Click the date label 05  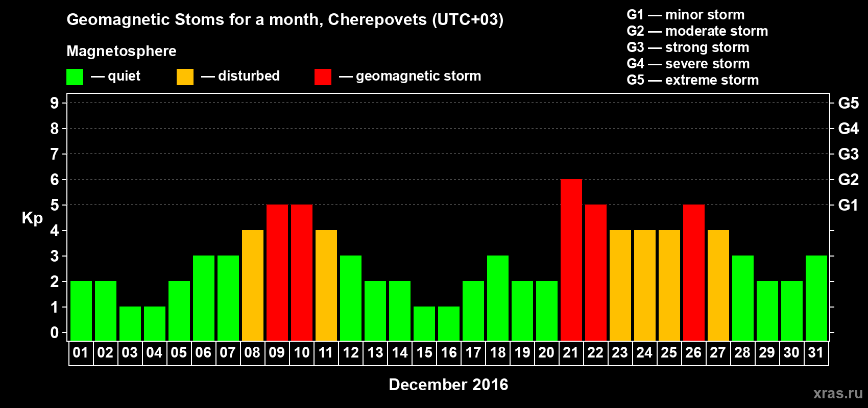click(x=179, y=353)
